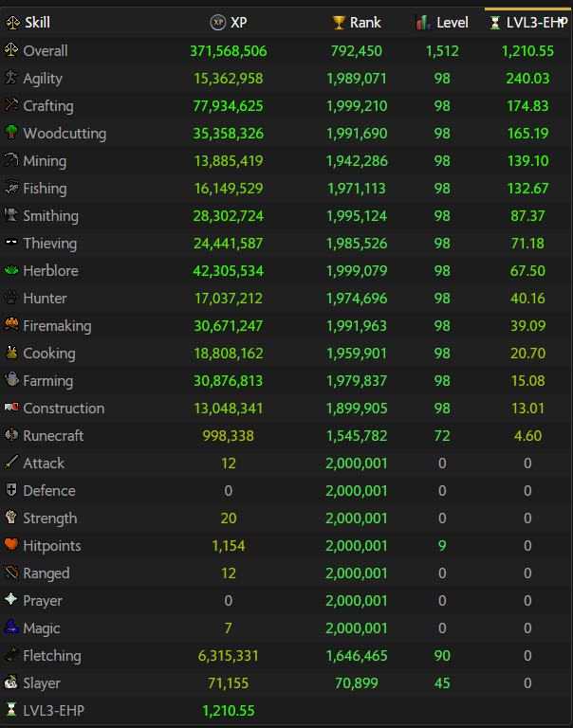Screen dimensions: 573x728
Task: Click Fishing XP 16,149,529
Action: point(229,188)
